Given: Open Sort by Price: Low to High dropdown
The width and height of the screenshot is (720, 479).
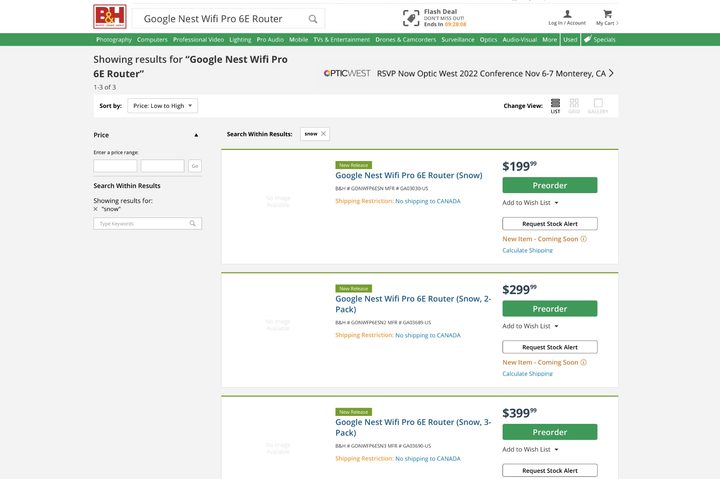Looking at the screenshot, I should click(x=163, y=106).
